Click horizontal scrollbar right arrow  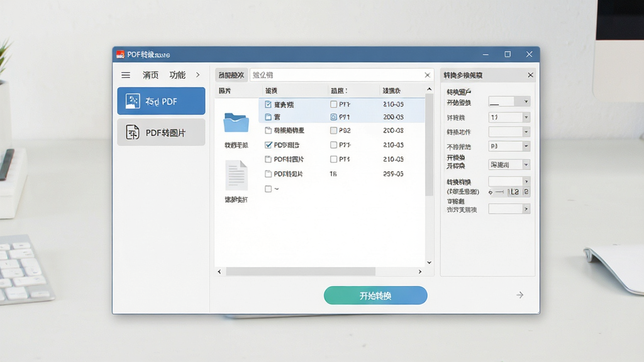click(x=419, y=271)
